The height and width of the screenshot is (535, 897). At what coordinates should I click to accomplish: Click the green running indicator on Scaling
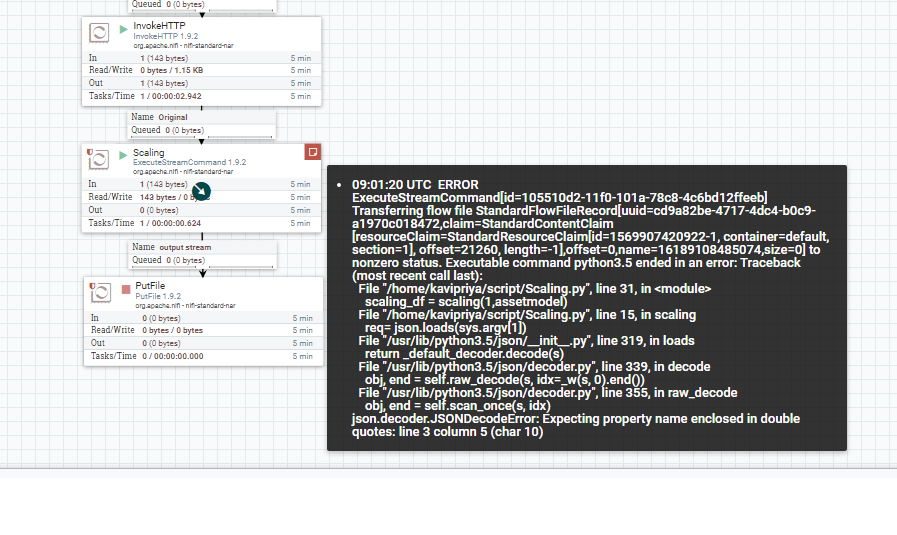coord(123,155)
